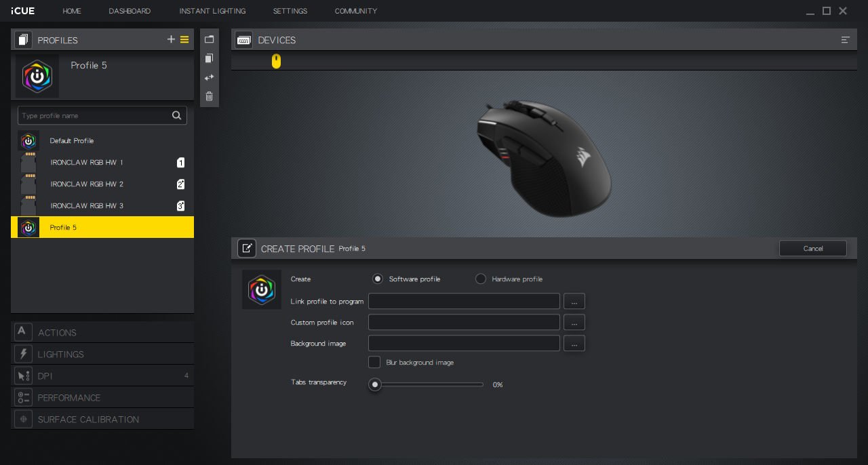
Task: Click the DPI cursor icon
Action: point(23,376)
